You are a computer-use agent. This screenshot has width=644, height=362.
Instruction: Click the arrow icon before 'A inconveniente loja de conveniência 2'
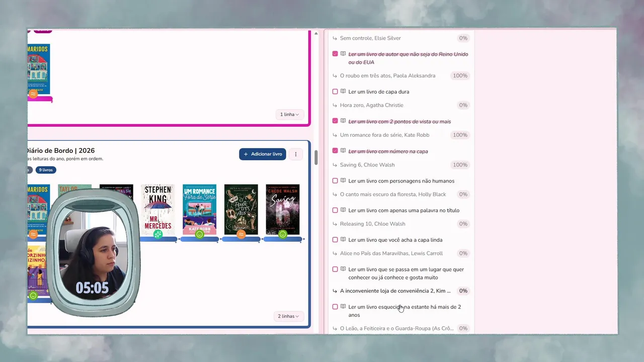tap(335, 291)
